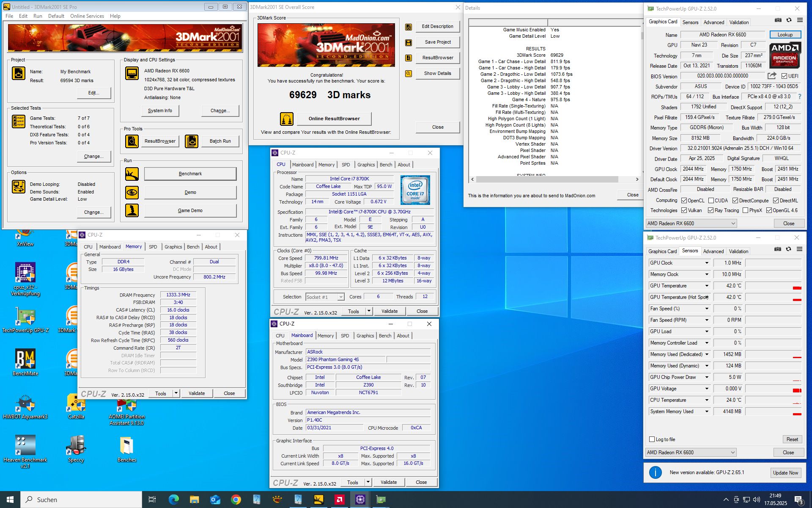Click the Game Demo joystick icon
This screenshot has width=812, height=508.
[132, 210]
